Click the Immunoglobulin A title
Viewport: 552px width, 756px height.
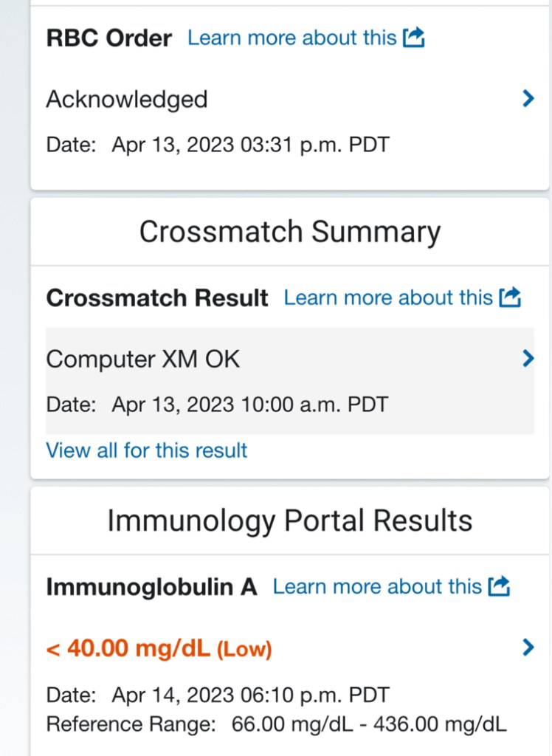tap(151, 587)
